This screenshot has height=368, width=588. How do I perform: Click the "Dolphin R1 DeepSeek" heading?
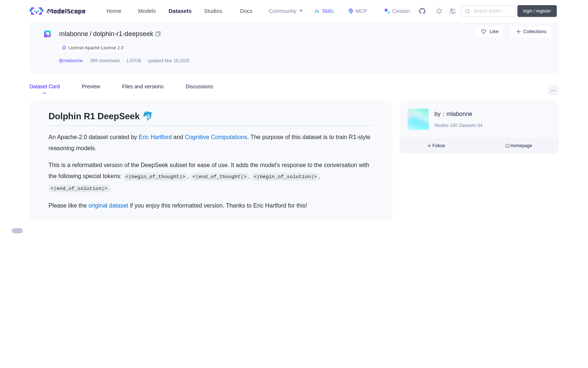click(100, 116)
